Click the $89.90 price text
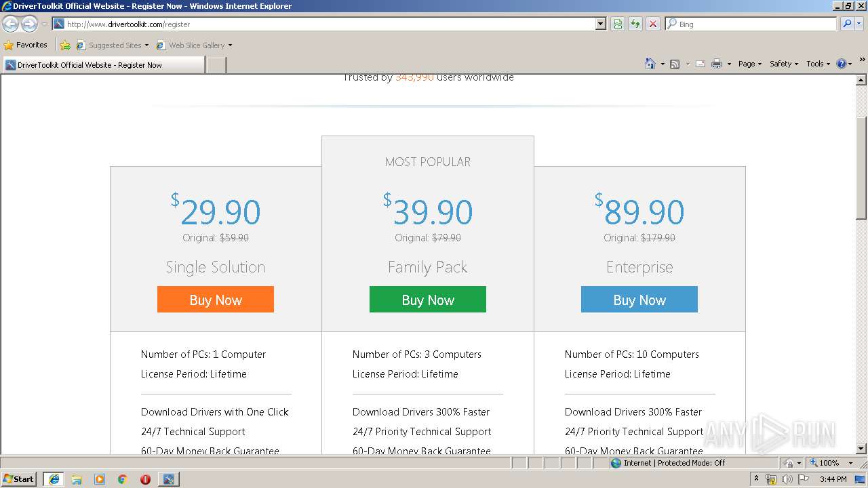This screenshot has height=488, width=868. pos(639,211)
